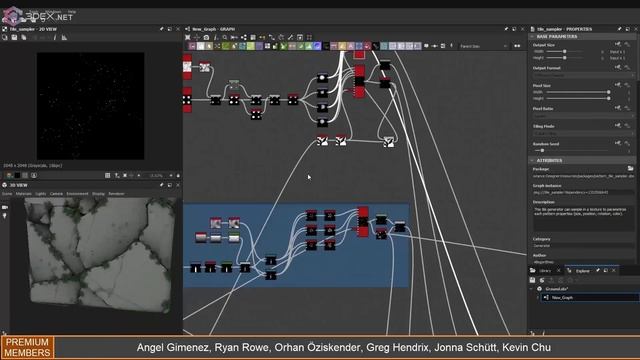Viewport: 640px width, 360px height.
Task: Click the histogram icon in 2D View toolbar
Action: (x=64, y=38)
